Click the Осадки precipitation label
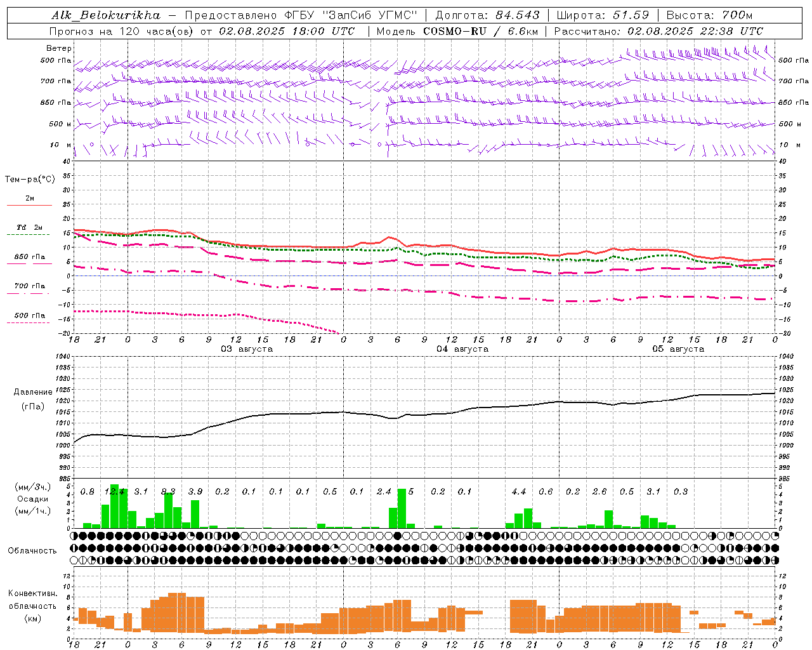 pyautogui.click(x=32, y=499)
